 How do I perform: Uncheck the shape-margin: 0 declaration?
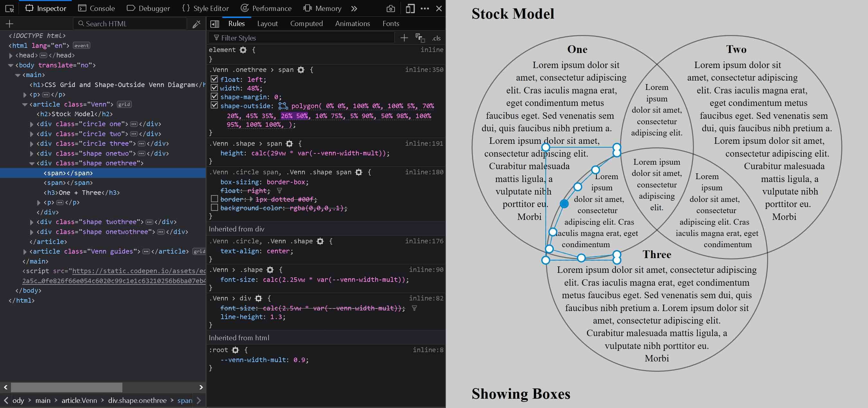[214, 97]
